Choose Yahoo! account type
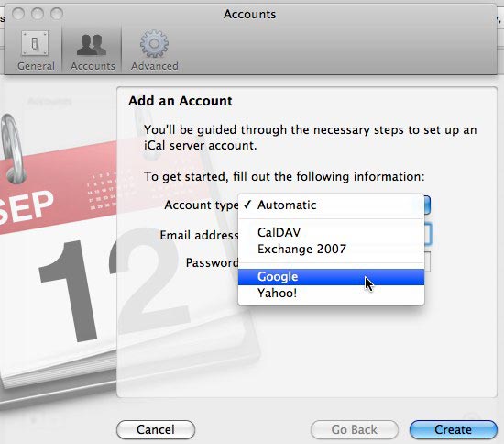Viewport: 504px width, 444px height. [331, 294]
